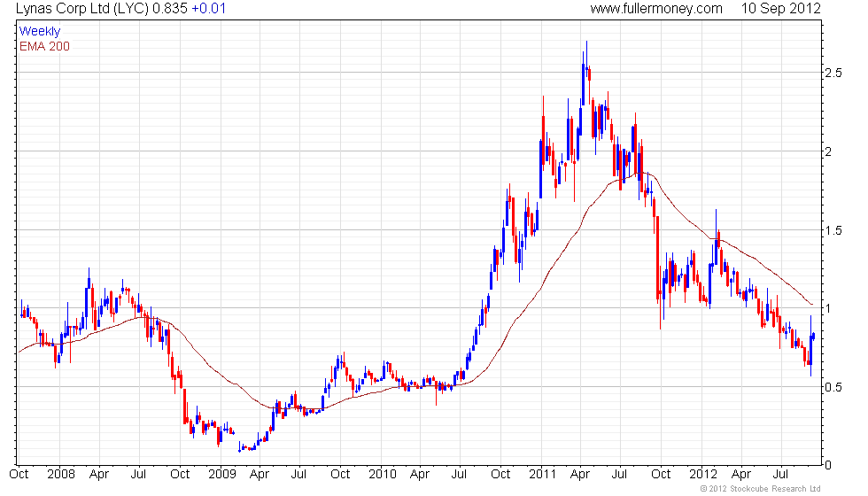Click the 1.5 y-axis label

pos(833,230)
